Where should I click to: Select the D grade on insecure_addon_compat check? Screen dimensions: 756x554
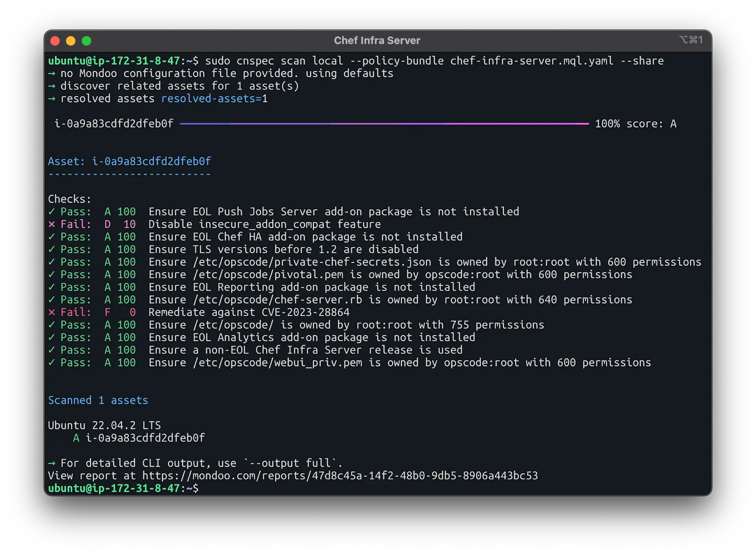click(x=107, y=224)
